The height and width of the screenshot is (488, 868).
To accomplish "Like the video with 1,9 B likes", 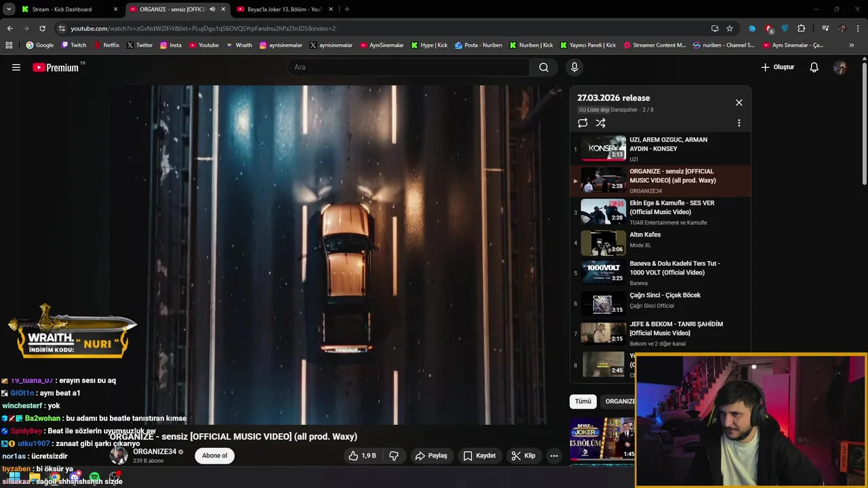I will pos(362,455).
